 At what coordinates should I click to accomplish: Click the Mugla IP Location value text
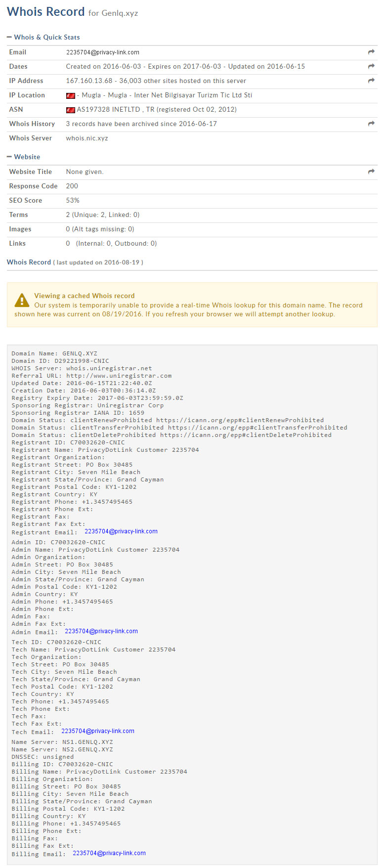165,95
